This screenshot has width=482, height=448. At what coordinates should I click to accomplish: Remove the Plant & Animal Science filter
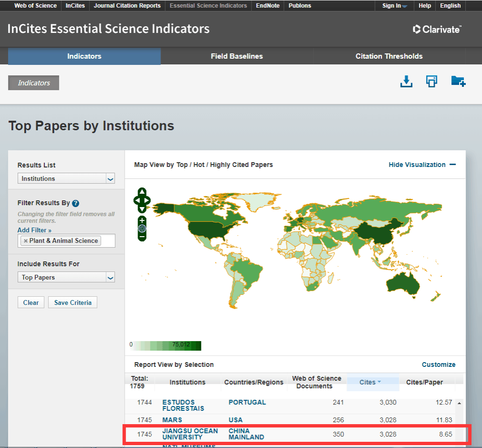click(26, 241)
